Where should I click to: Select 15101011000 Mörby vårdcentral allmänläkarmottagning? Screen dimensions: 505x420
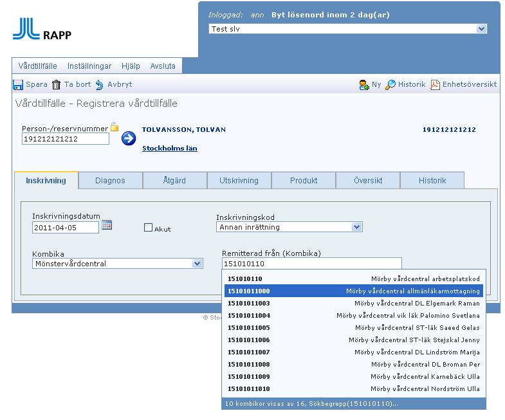click(354, 291)
